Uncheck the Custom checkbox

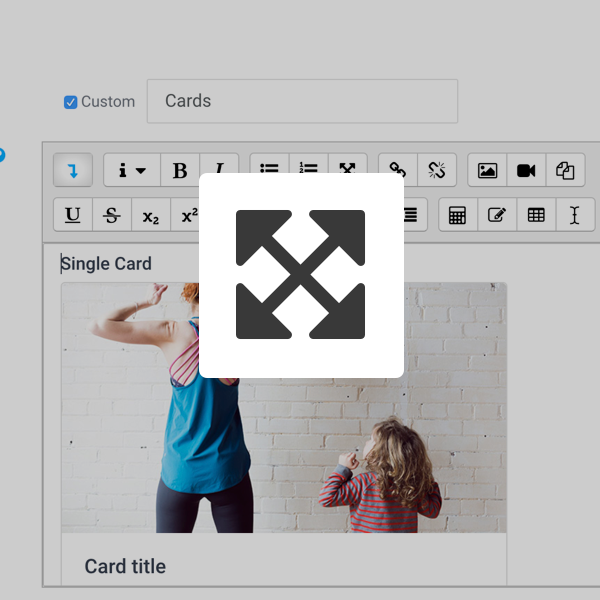[x=71, y=102]
